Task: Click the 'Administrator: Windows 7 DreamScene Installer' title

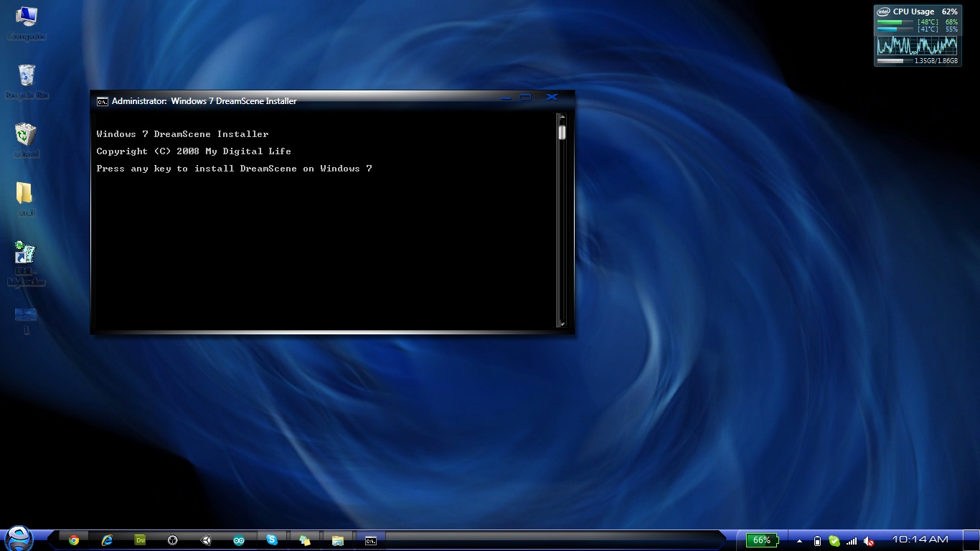Action: pos(204,101)
